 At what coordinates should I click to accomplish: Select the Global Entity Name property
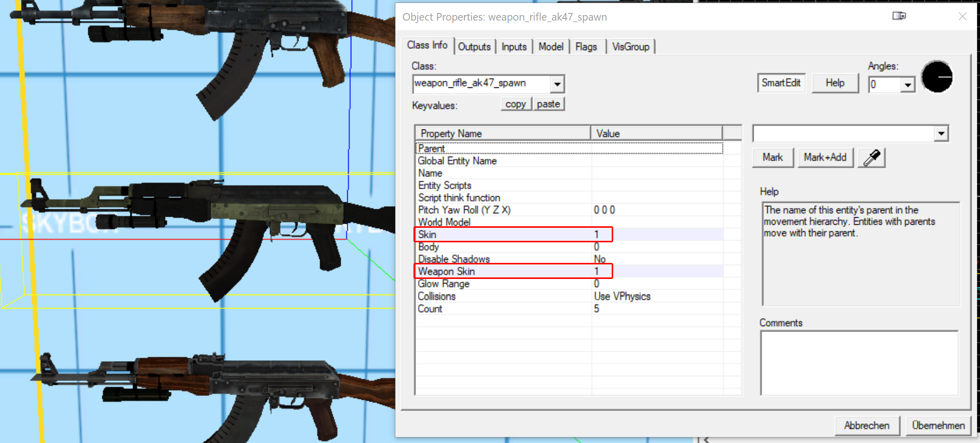(x=570, y=161)
